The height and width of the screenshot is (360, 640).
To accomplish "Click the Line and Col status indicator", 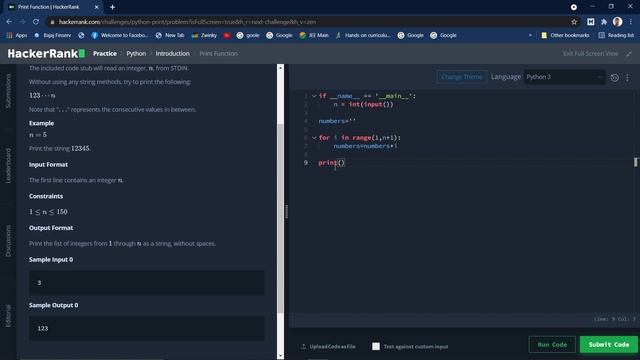I will tap(614, 319).
